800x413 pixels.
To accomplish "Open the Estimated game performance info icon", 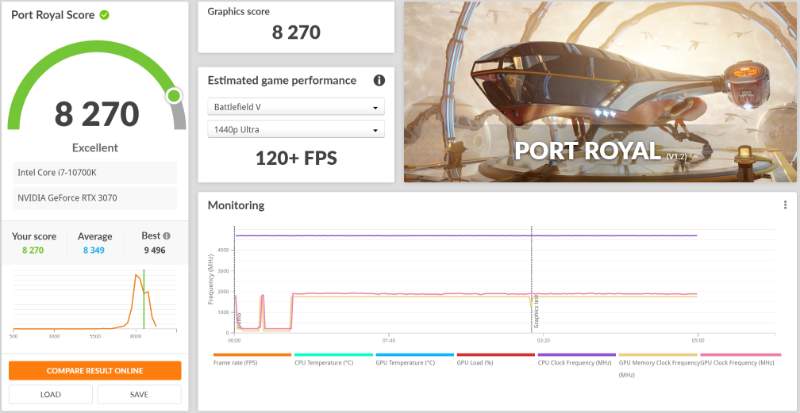I will [x=379, y=80].
